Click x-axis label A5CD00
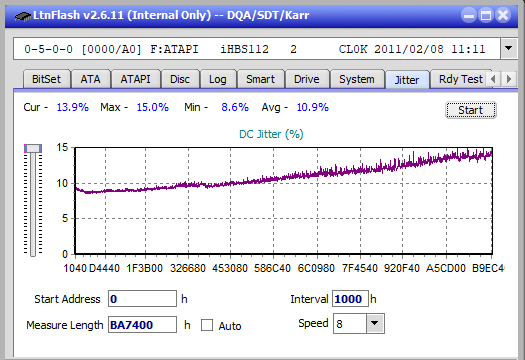This screenshot has height=360, width=525. 446,268
